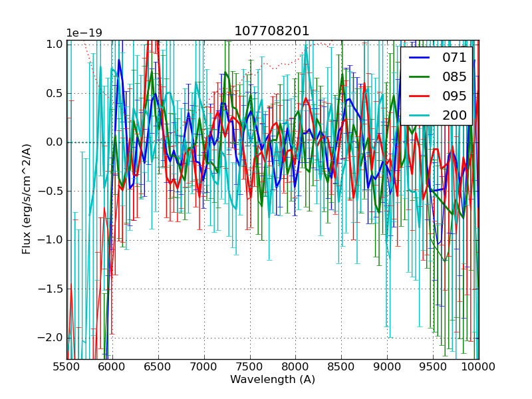Viewport: 532px width, 399px height.
Task: Pick the 200 legend label
Action: [x=454, y=115]
